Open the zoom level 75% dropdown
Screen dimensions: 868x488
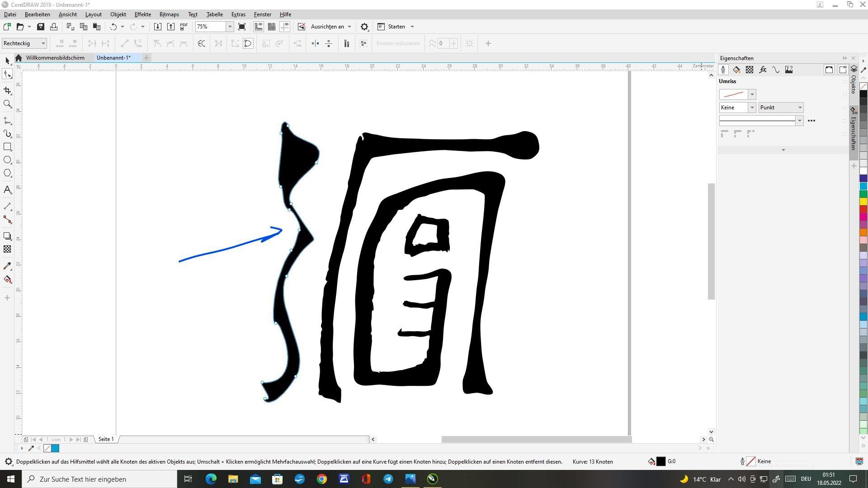point(230,27)
